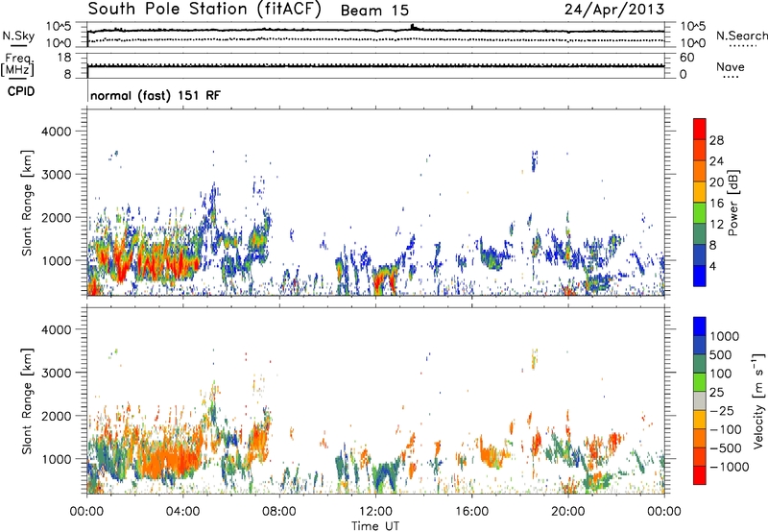Click the '4' power colorbar tick

tap(713, 267)
